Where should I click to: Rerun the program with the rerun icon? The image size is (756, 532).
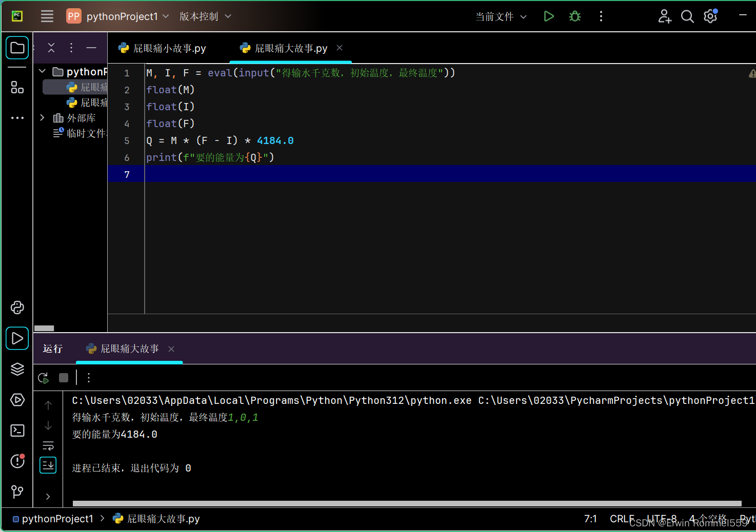(x=43, y=378)
